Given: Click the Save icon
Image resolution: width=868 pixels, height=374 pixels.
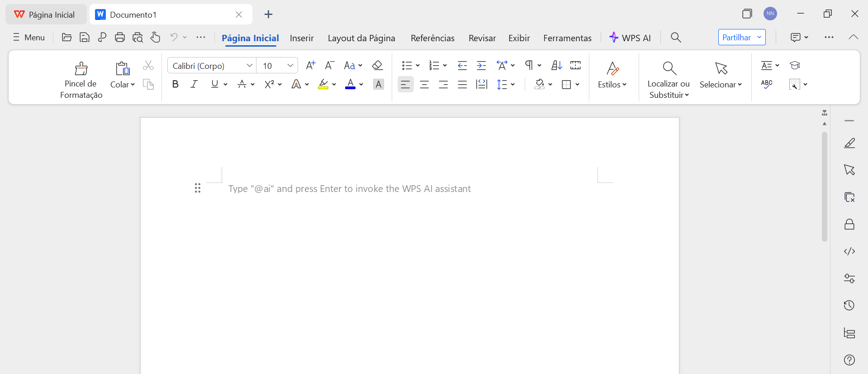Looking at the screenshot, I should pos(84,37).
